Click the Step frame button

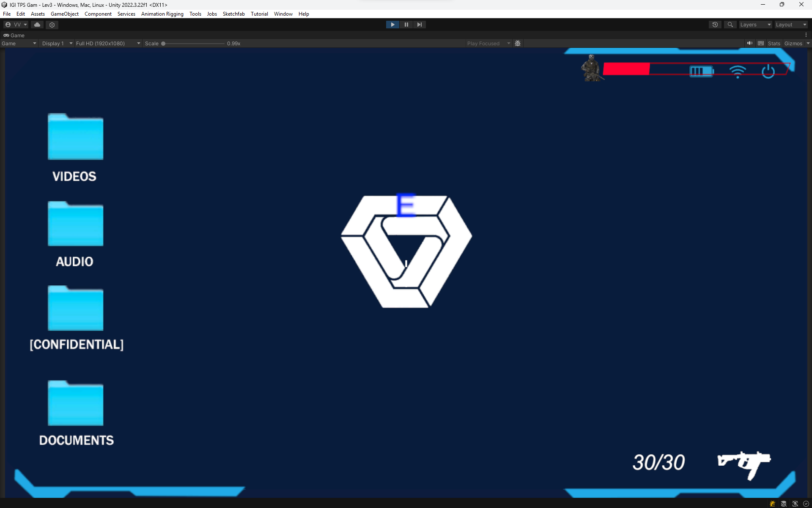tap(419, 25)
